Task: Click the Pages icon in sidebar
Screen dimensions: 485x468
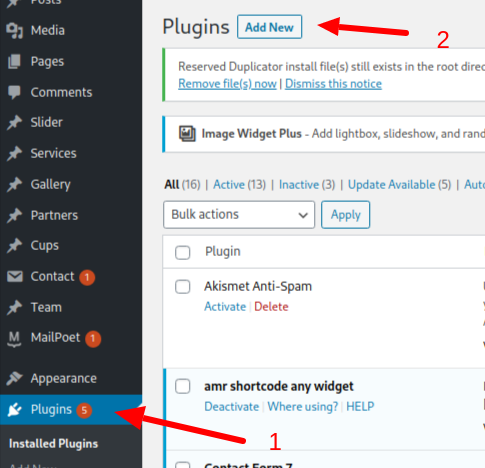Action: 14,61
